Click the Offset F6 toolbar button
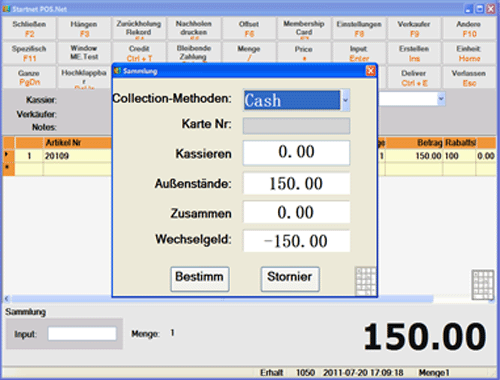The height and width of the screenshot is (380, 500). (x=249, y=29)
